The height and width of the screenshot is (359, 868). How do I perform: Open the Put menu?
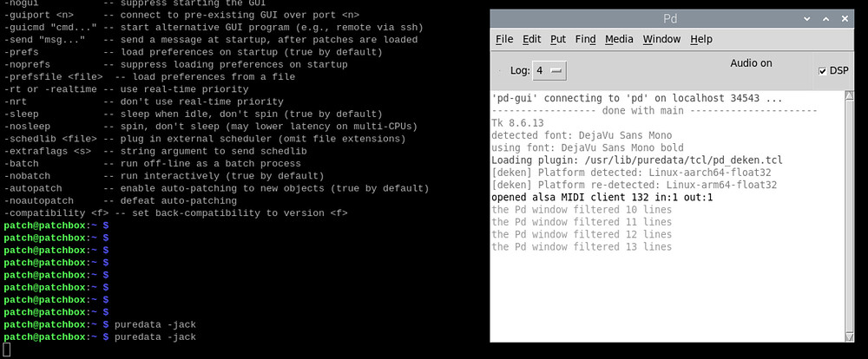click(558, 39)
